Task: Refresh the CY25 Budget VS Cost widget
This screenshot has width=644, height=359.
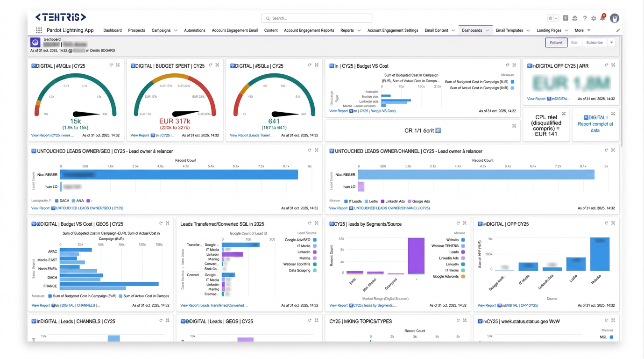Action: point(507,65)
